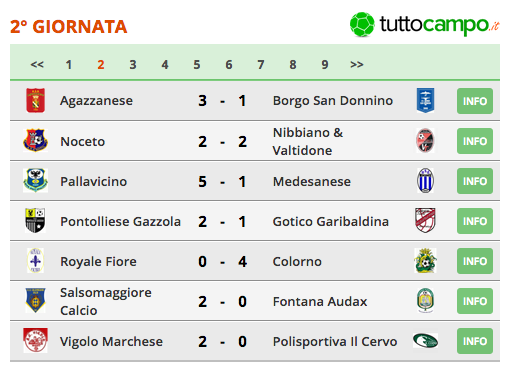This screenshot has height=370, width=513.
Task: Click the Agazzanese team crest
Action: [x=36, y=100]
